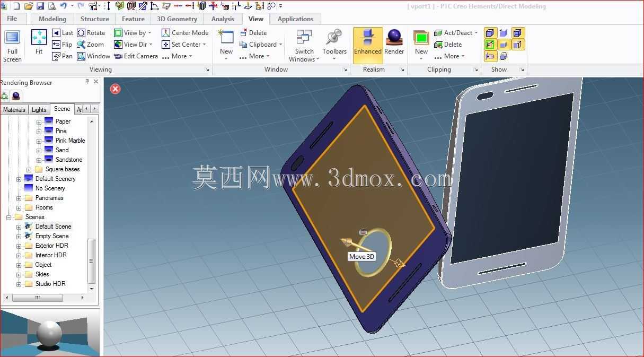Click the Fit view icon
Screen dimensions: 644x357
(x=39, y=38)
